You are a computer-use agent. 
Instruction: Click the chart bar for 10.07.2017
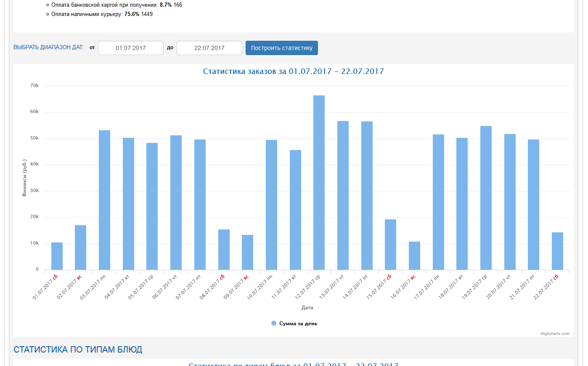point(271,205)
